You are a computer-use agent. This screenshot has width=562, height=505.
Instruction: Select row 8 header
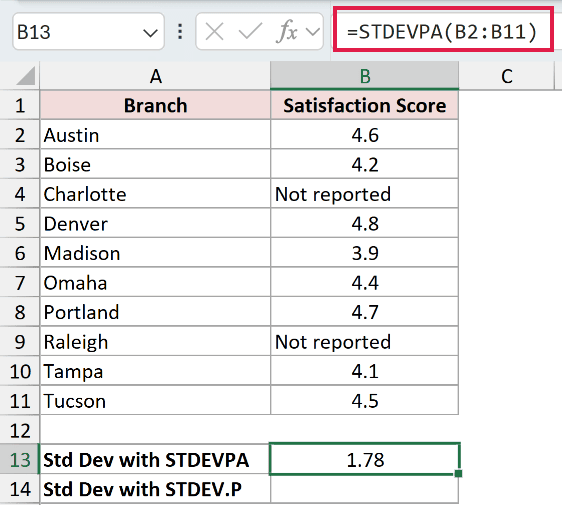20,312
